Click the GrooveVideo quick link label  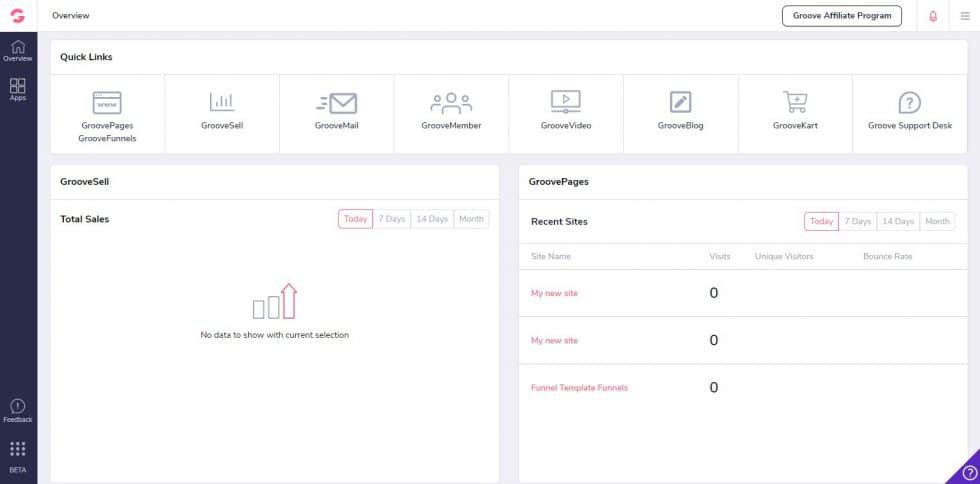click(566, 126)
